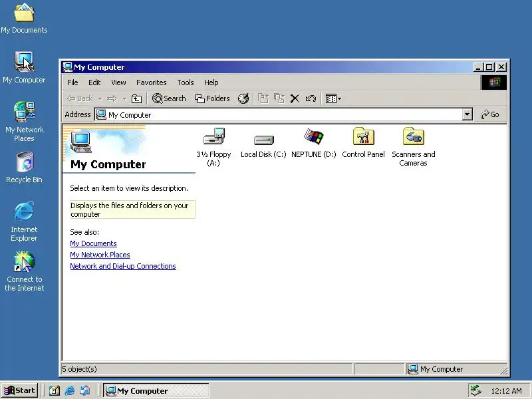Screen dimensions: 532x399
Task: Click Show Desktop quick launch icon
Action: tap(55, 391)
